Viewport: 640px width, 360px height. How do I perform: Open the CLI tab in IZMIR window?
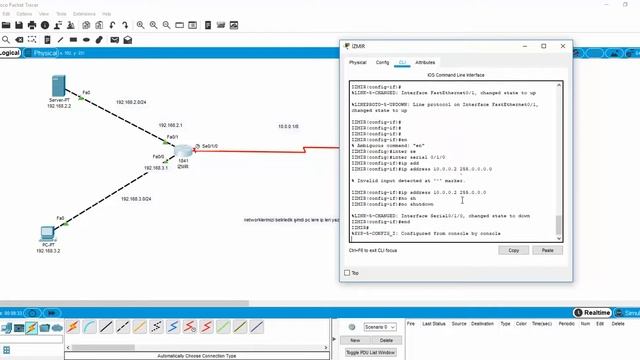(x=402, y=62)
